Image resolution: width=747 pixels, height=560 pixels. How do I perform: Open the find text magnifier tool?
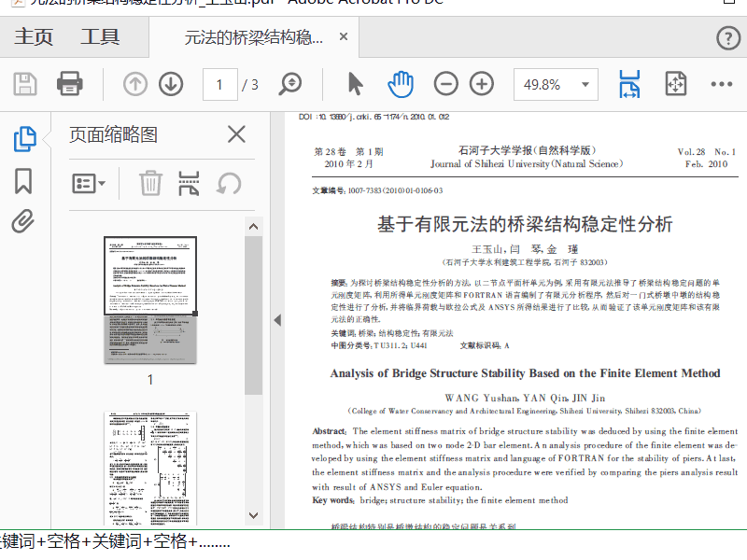coord(289,84)
